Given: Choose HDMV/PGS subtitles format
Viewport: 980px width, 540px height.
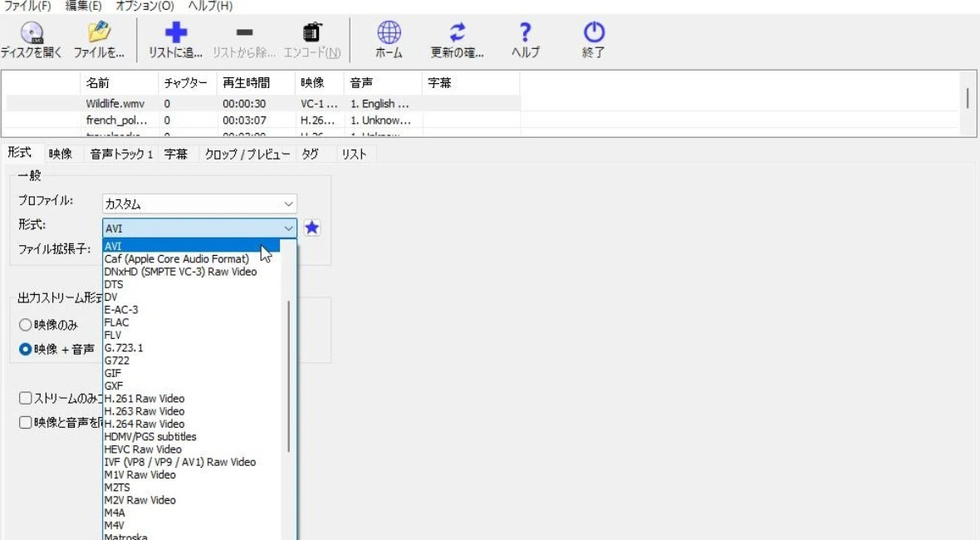Looking at the screenshot, I should tap(191, 436).
